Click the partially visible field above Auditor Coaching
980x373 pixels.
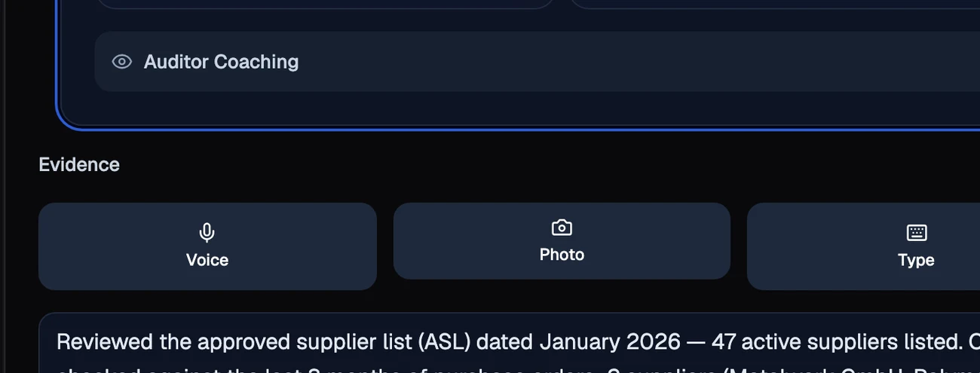pyautogui.click(x=324, y=4)
